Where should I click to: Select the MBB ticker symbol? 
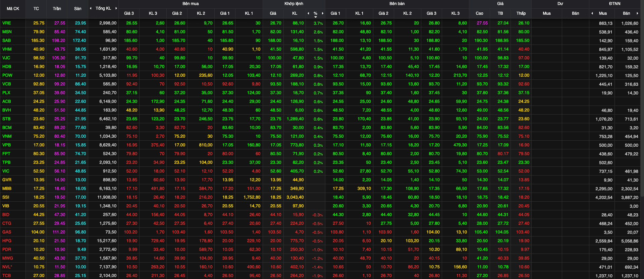click(7, 189)
